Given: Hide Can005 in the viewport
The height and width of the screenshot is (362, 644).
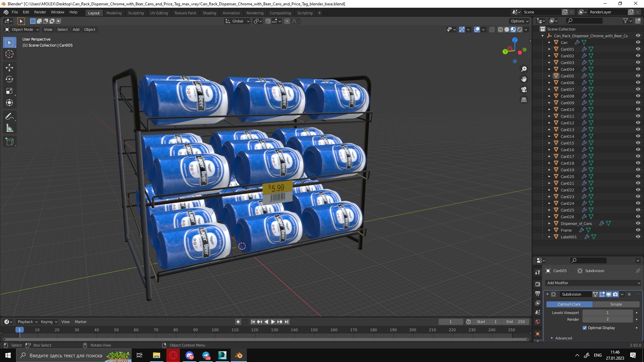Looking at the screenshot, I should [638, 76].
